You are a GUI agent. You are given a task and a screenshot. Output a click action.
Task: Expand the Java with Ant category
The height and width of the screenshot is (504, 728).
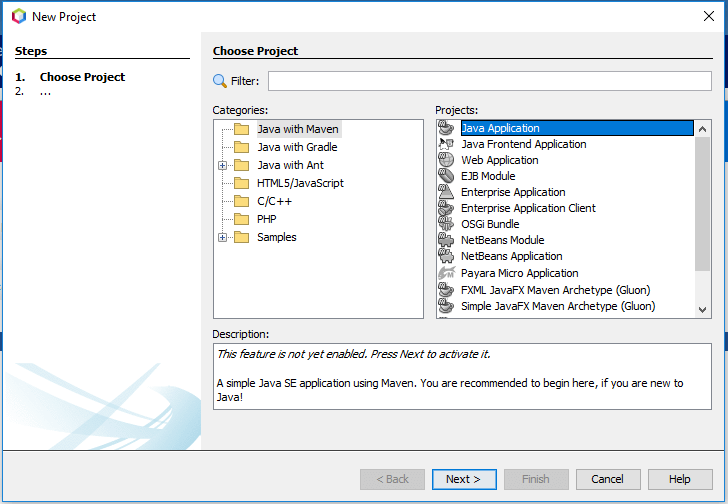222,165
